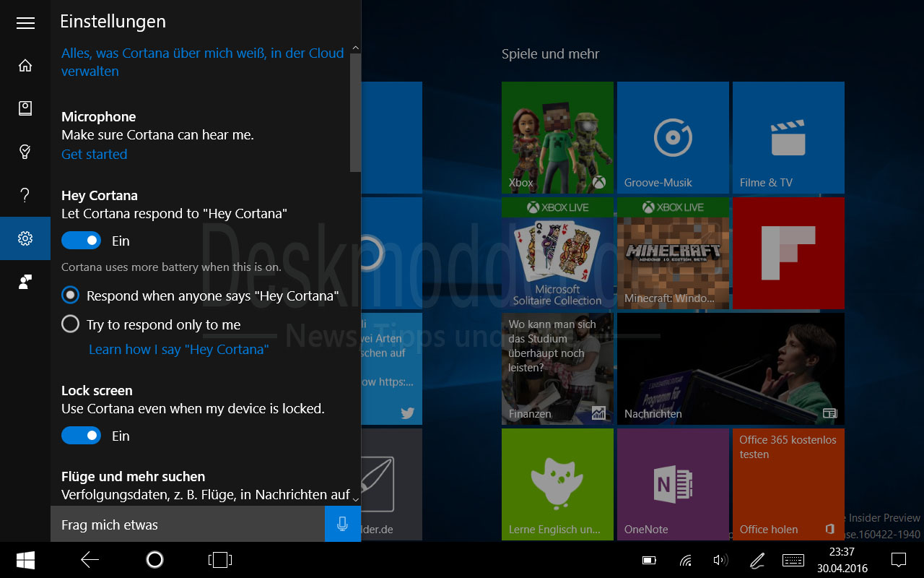Open the volume speaker icon

pyautogui.click(x=720, y=560)
